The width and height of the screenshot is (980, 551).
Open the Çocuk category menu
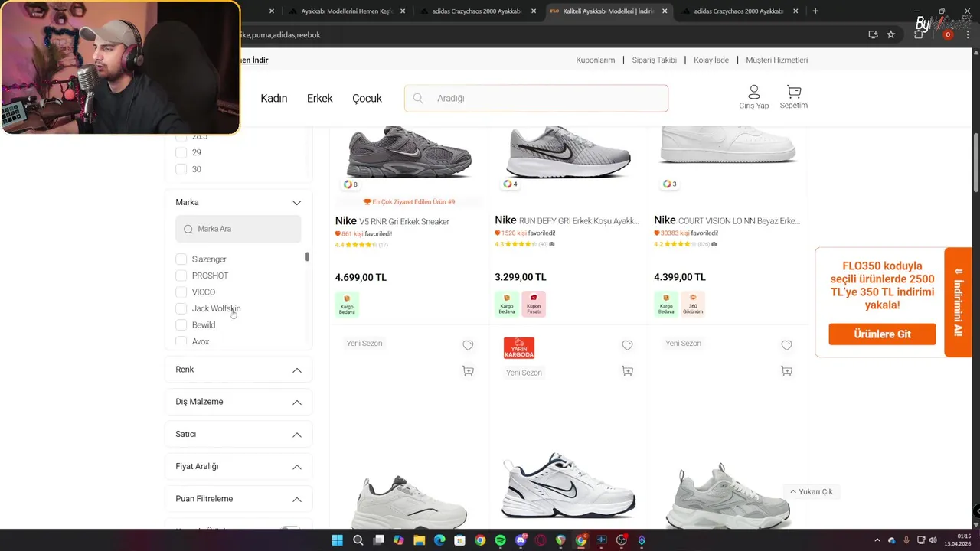coord(367,99)
